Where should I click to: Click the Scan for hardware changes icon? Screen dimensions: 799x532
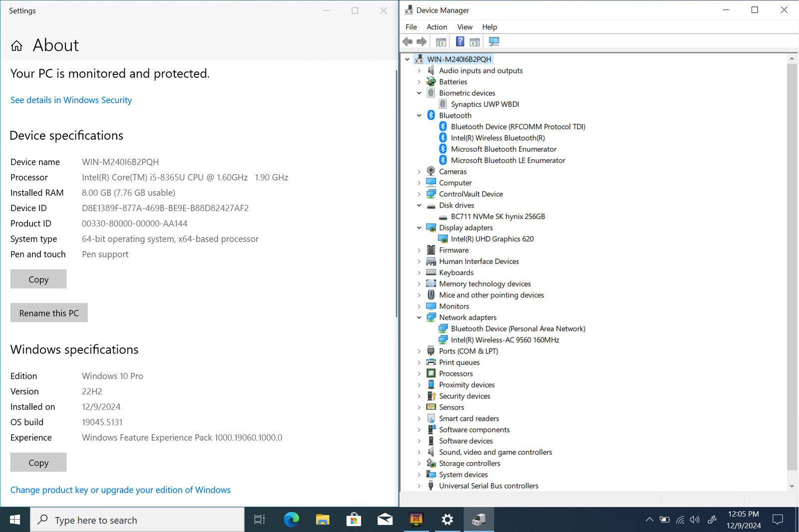click(x=494, y=42)
